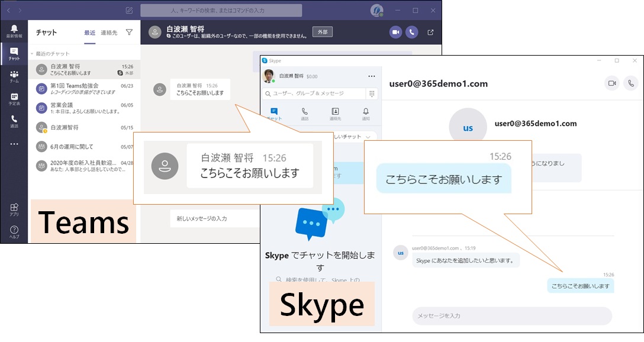Open Activity bell in Teams sidebar
644x342 pixels.
pos(14,31)
